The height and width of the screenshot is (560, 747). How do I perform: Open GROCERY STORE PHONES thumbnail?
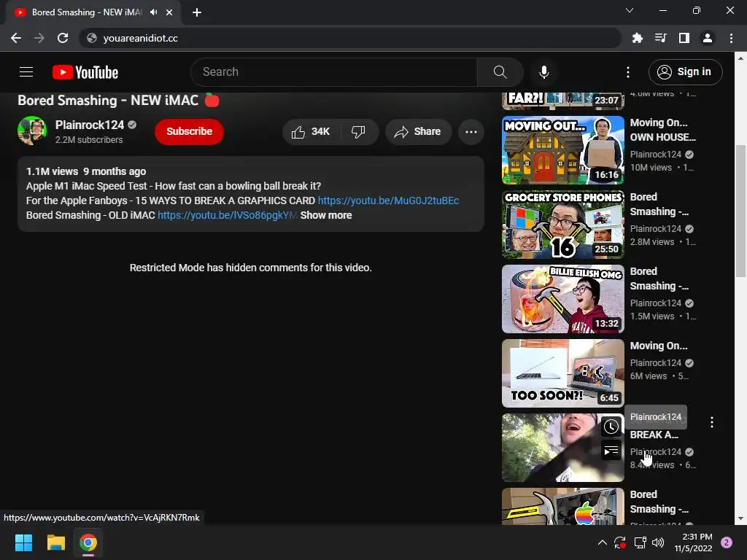coord(562,225)
